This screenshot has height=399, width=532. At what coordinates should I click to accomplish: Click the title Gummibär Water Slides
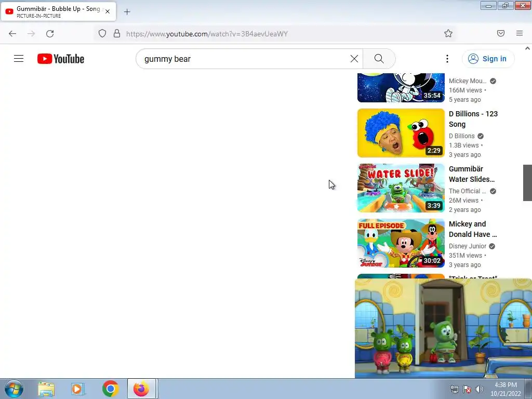point(472,174)
